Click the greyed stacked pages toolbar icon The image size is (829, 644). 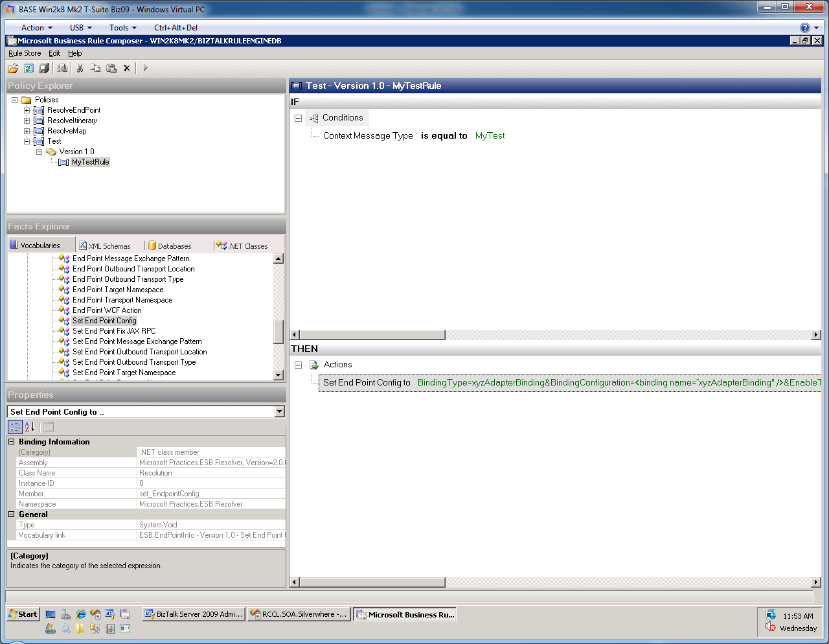[x=62, y=68]
